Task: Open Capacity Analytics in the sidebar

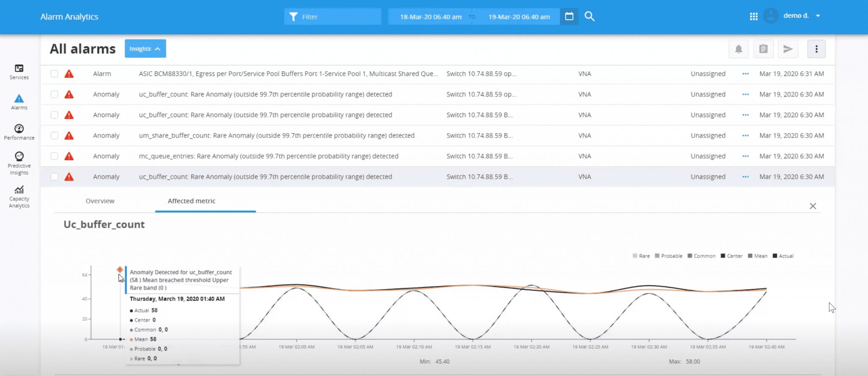Action: (x=19, y=196)
